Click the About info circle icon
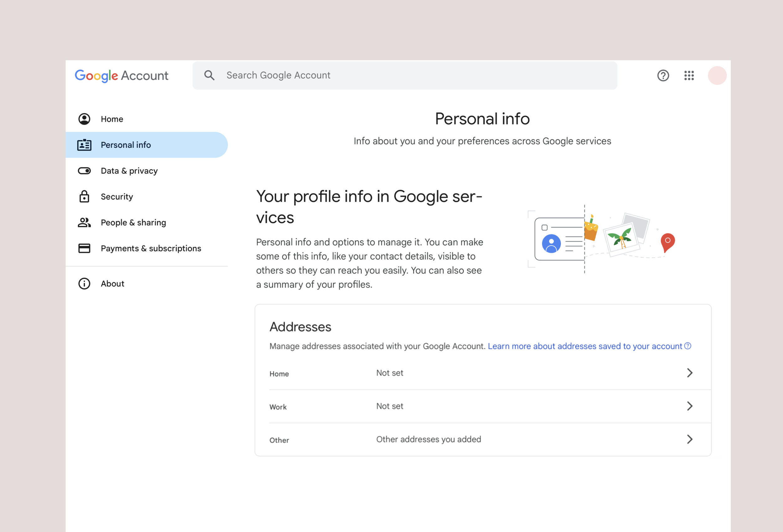 84,284
